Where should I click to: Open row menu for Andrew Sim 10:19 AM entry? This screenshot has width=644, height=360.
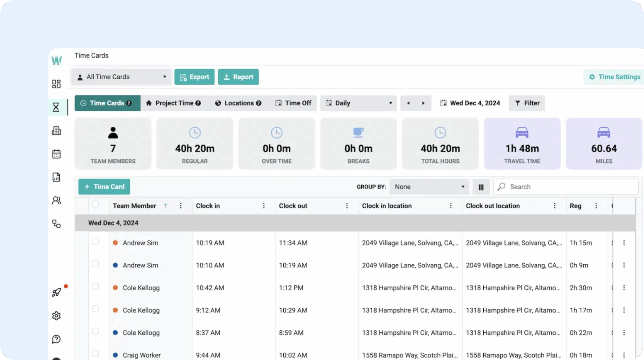point(624,243)
